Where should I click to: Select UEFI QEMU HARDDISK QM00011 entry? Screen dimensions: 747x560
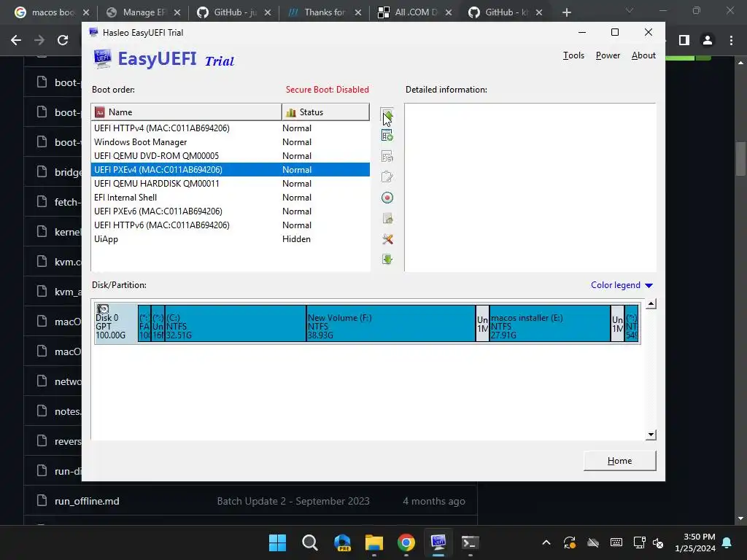(x=230, y=183)
